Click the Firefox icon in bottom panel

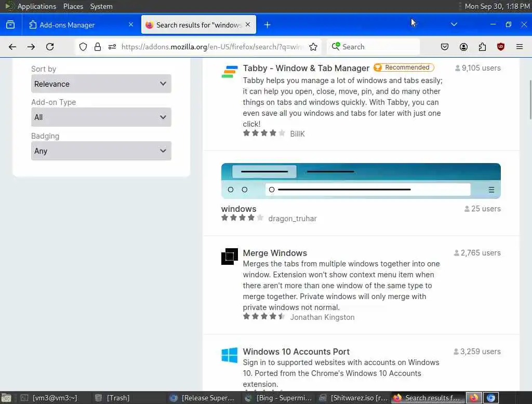pyautogui.click(x=474, y=398)
